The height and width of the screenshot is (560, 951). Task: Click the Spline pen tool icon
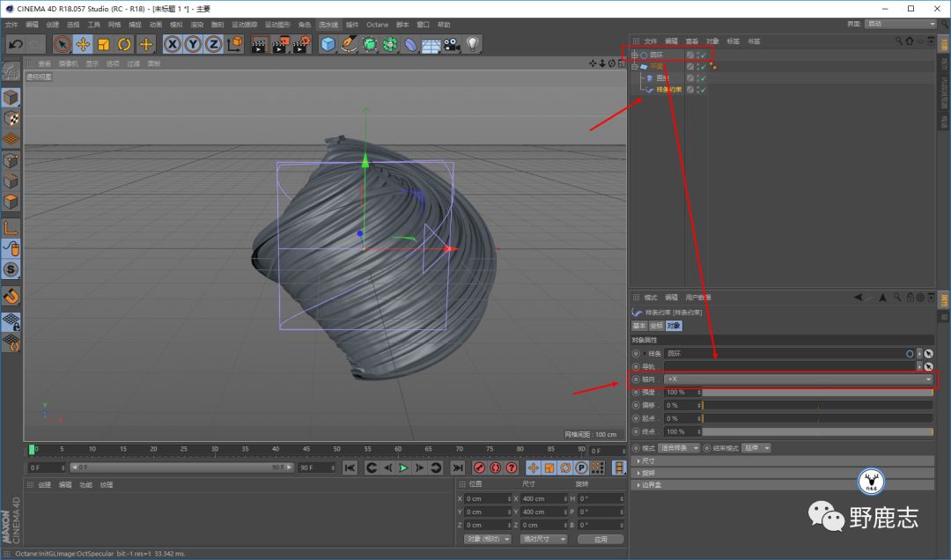pos(349,44)
